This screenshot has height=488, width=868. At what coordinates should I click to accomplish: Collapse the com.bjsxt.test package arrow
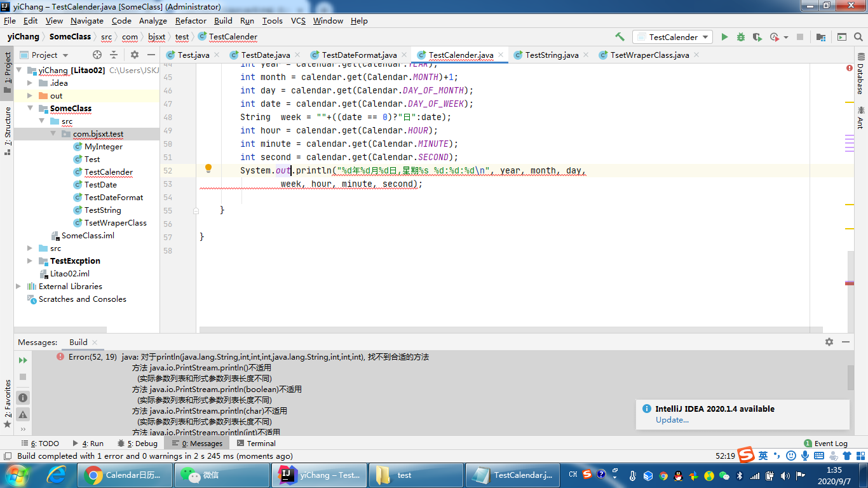pyautogui.click(x=53, y=134)
